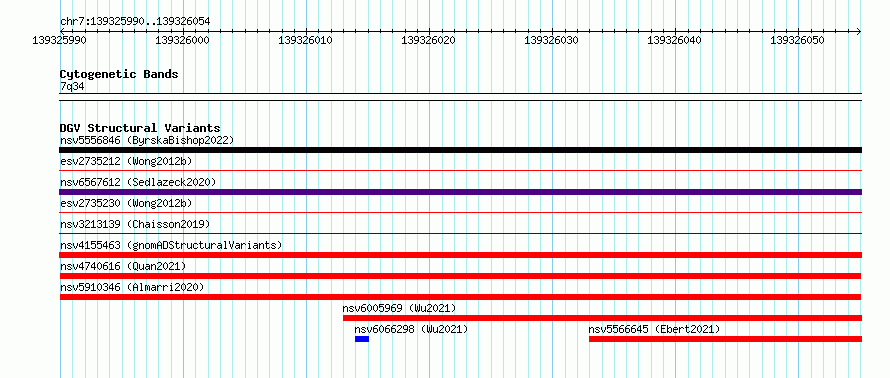890x378 pixels.
Task: Select the 7q34 band label
Action: [x=73, y=87]
